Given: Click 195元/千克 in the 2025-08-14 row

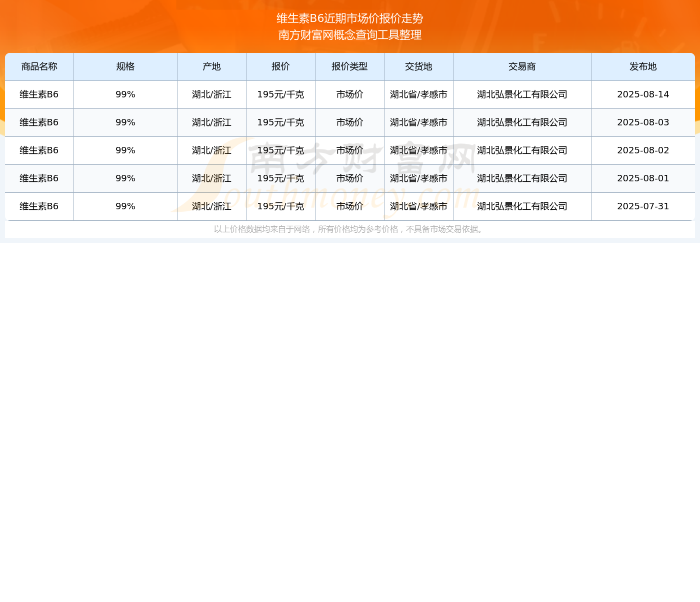Looking at the screenshot, I should [281, 94].
